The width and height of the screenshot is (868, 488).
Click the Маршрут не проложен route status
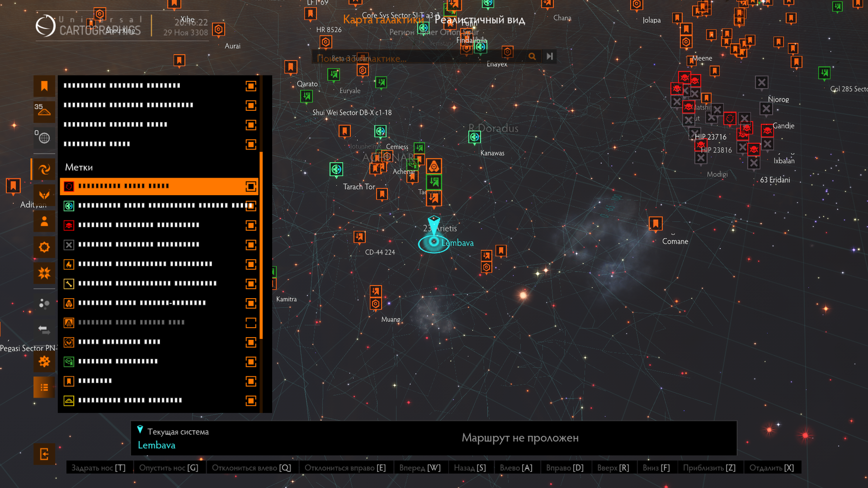click(x=520, y=438)
